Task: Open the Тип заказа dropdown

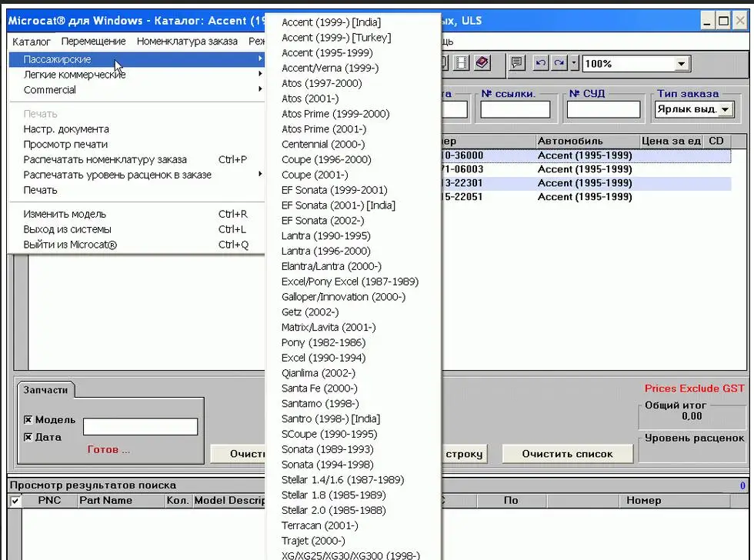Action: pos(725,109)
